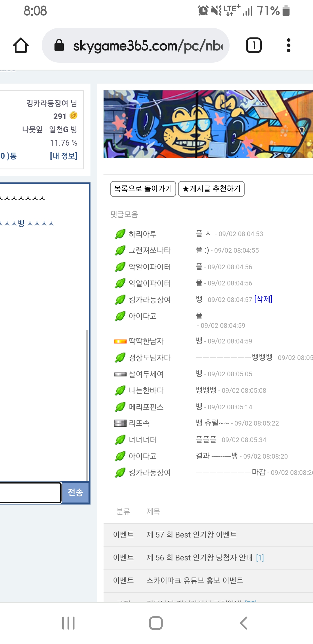Open 제 56 회 Best 인기왕 당첨자 안내
313x644 pixels.
199,558
